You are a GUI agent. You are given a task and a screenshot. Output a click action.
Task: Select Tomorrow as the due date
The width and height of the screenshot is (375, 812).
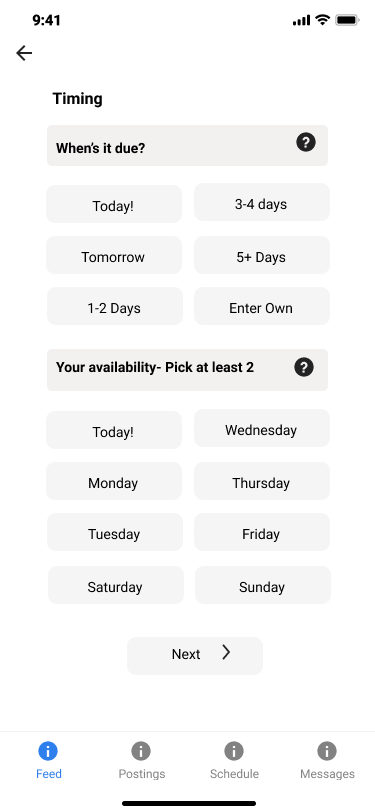point(114,255)
